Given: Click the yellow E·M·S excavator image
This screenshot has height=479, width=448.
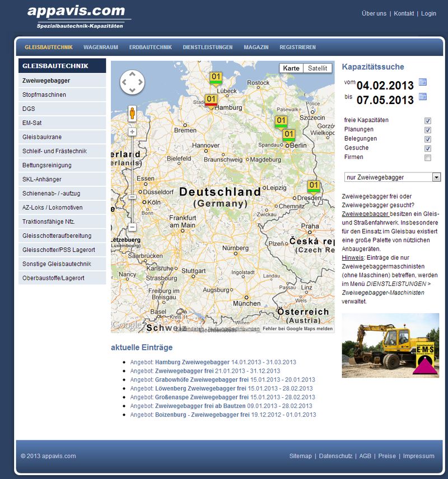Looking at the screenshot, I should [390, 345].
